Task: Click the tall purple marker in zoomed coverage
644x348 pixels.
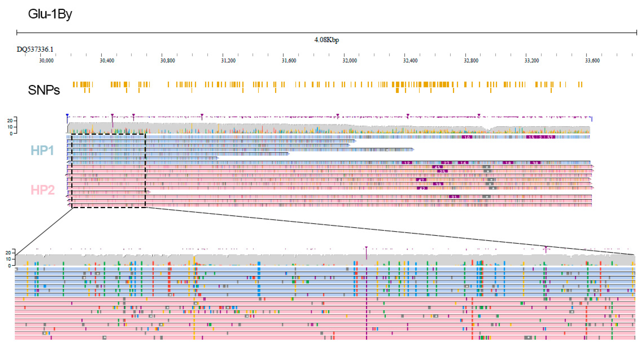Action: (x=366, y=253)
